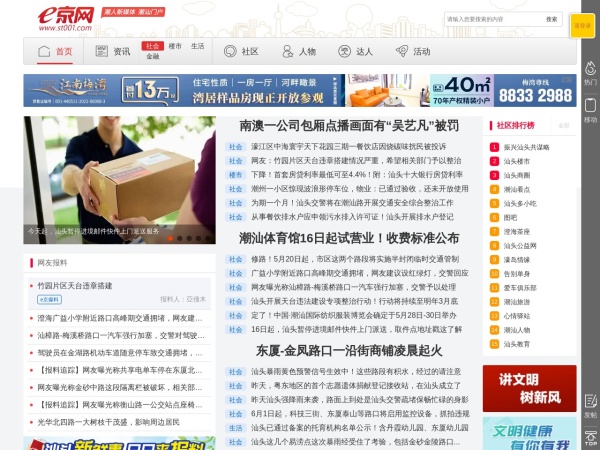600x450 pixels.
Task: Open the red 讲文明树新风 banner
Action: [x=530, y=388]
